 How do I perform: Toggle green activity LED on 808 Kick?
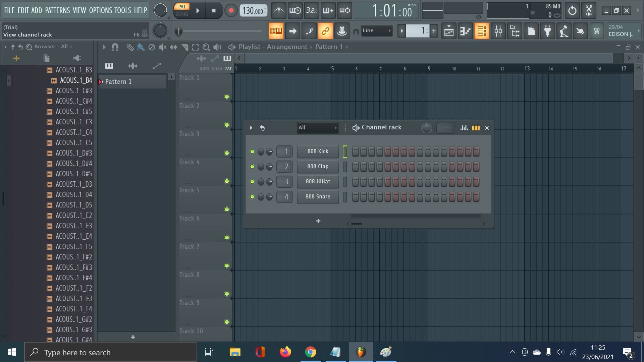(x=252, y=151)
